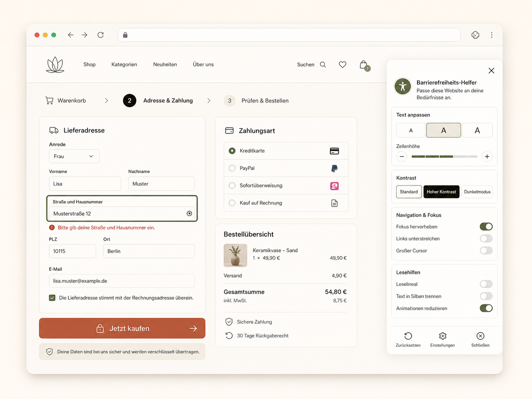
Task: Close the Barrierefreiheits-Helfer panel with X
Action: [x=491, y=71]
